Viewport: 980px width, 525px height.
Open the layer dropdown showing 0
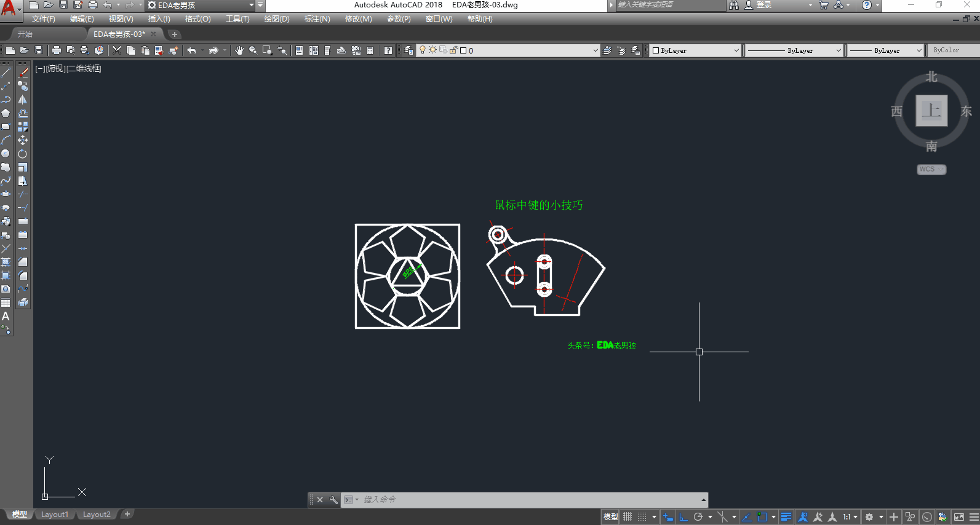508,50
